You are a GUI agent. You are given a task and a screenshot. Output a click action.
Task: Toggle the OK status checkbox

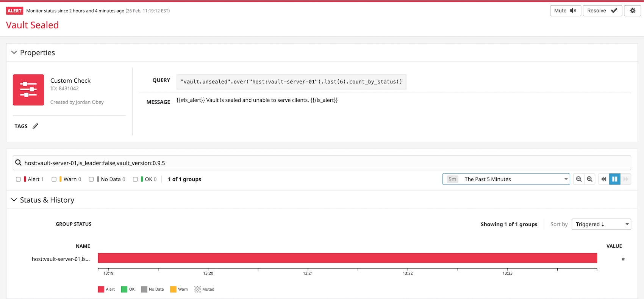(x=135, y=179)
